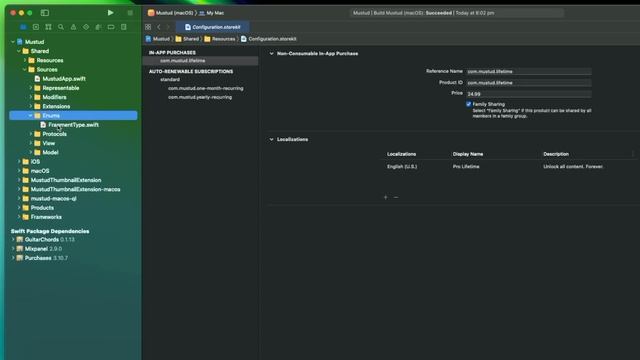
Task: Select the macOS folder
Action: pyautogui.click(x=40, y=171)
